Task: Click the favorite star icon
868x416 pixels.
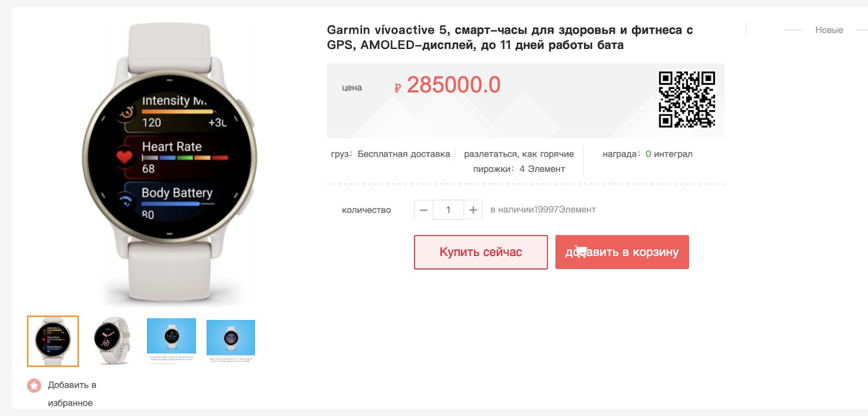Action: tap(34, 386)
